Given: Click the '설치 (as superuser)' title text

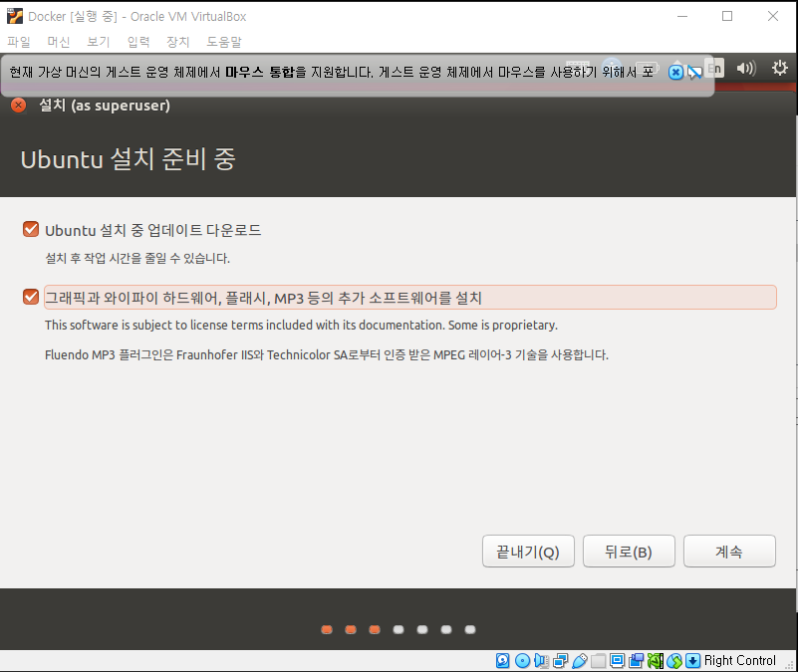Looking at the screenshot, I should point(105,106).
